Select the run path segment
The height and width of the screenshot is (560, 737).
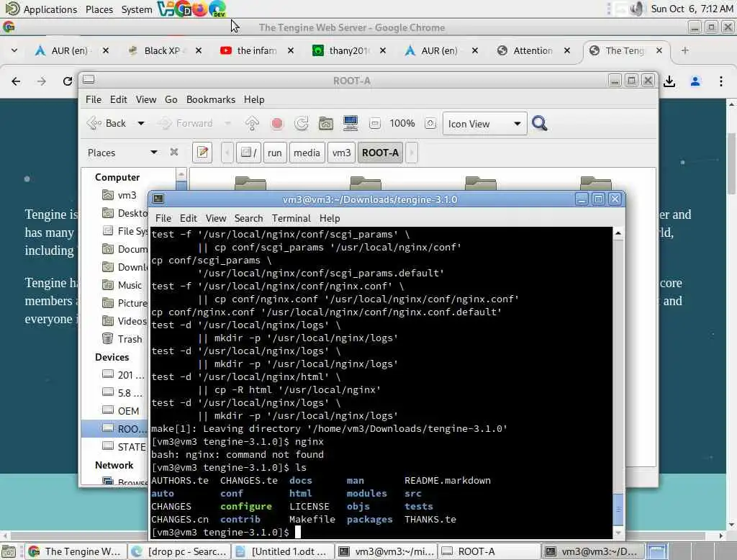(x=274, y=153)
